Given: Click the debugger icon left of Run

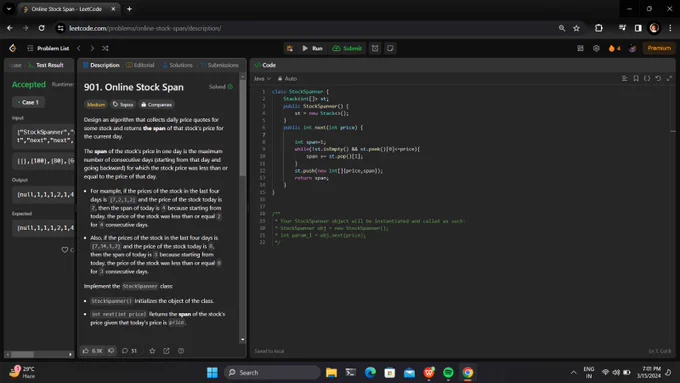Looking at the screenshot, I should point(290,48).
